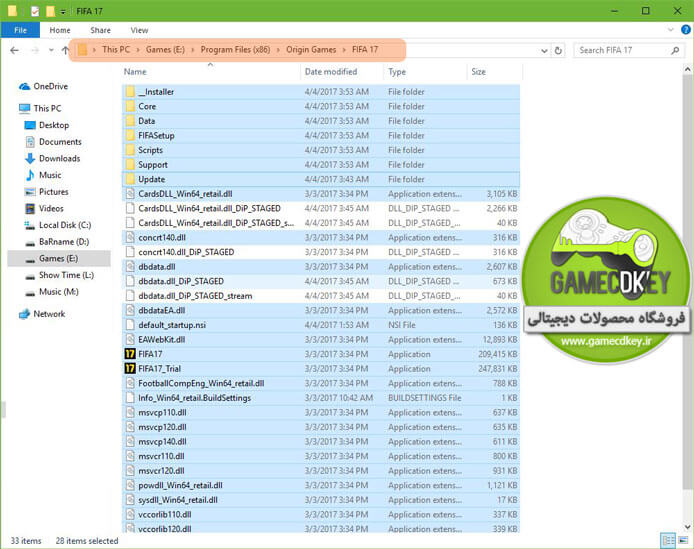Viewport: 694px width, 549px height.
Task: Open Documents in navigation pane
Action: point(54,142)
